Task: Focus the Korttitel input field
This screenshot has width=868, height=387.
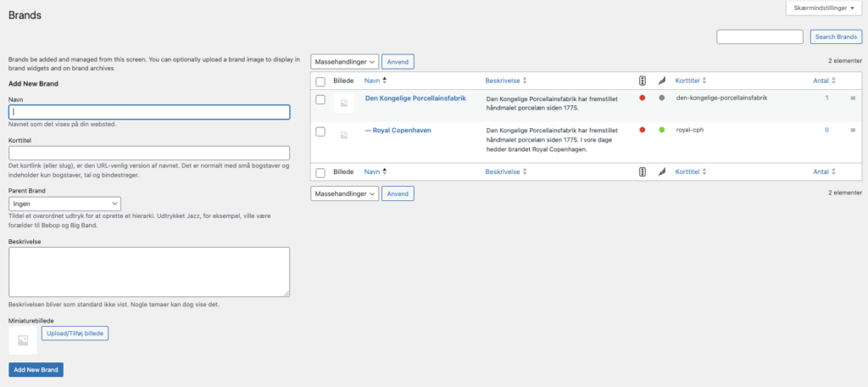Action: [x=149, y=153]
